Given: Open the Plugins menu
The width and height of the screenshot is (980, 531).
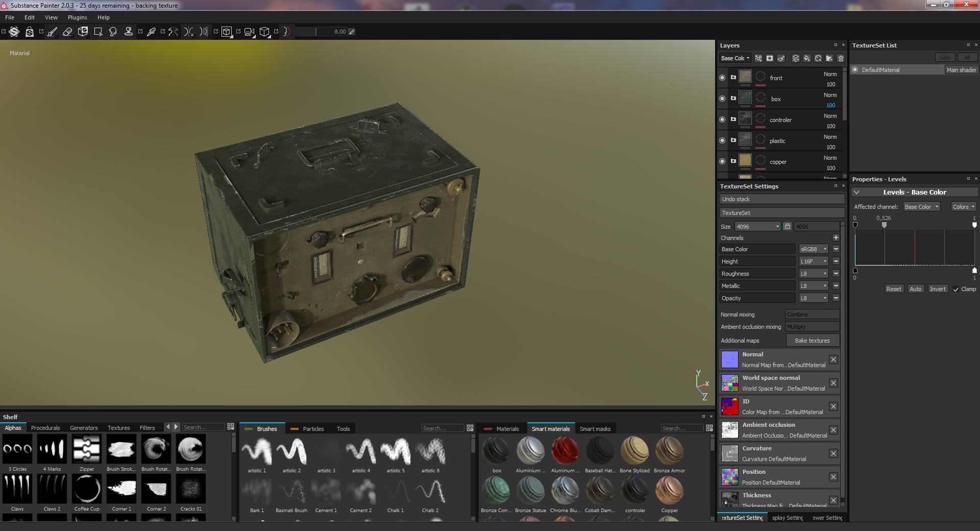Looking at the screenshot, I should [x=77, y=17].
